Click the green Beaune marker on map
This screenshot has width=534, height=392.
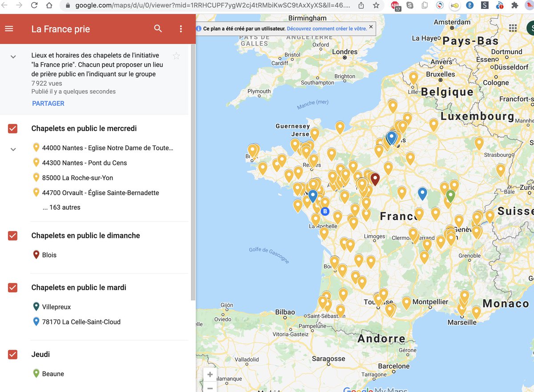coord(450,196)
